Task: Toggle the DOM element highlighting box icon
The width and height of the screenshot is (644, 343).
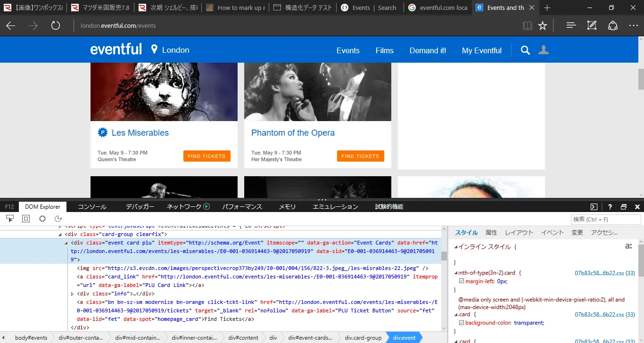Action: (26, 219)
